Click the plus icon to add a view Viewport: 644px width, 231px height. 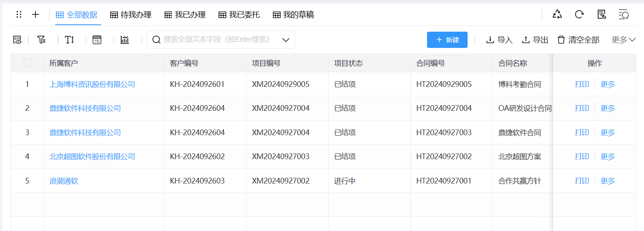[36, 15]
